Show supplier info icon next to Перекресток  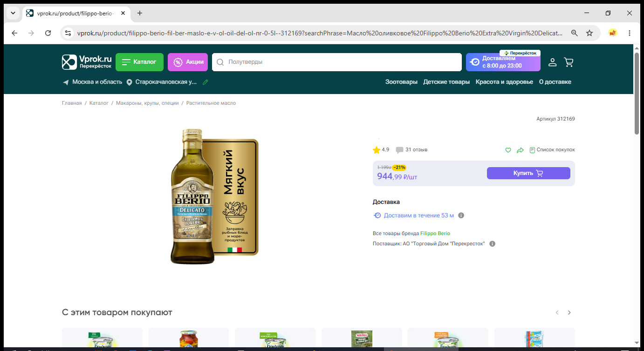[x=493, y=243]
